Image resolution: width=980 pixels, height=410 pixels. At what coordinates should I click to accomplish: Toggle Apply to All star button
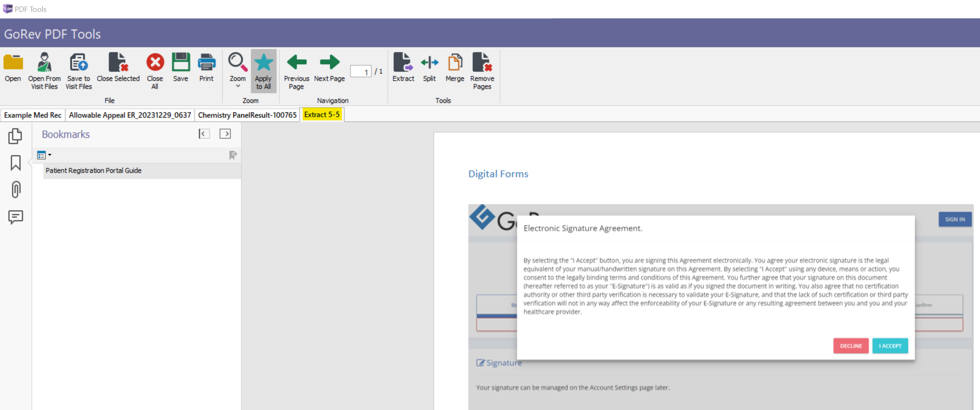(x=264, y=71)
